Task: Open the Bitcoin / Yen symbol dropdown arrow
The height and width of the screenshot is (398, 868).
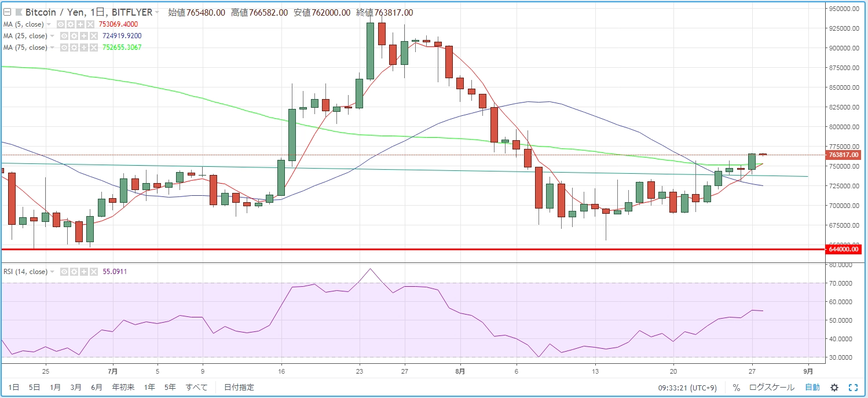Action: (158, 12)
